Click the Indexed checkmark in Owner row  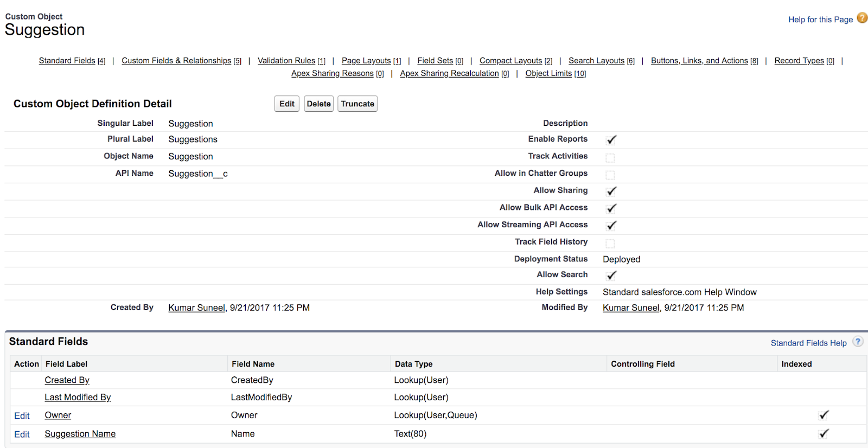tap(824, 415)
